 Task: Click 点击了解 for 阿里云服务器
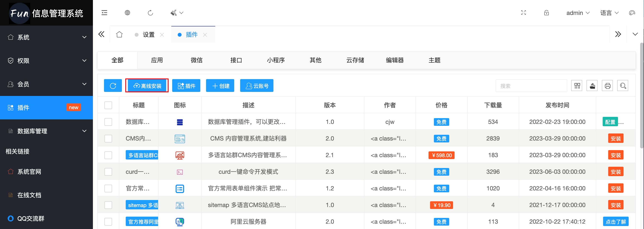(616, 222)
